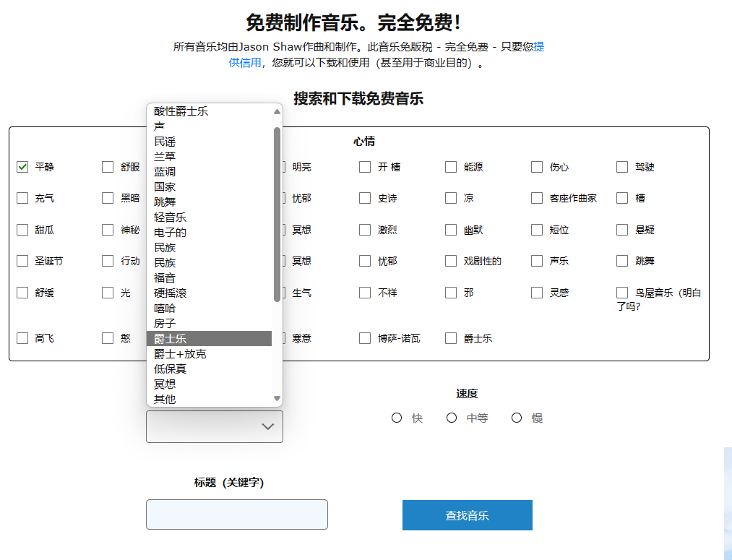Select 爵士乐 in the dropdown list
732x560 pixels.
[209, 339]
